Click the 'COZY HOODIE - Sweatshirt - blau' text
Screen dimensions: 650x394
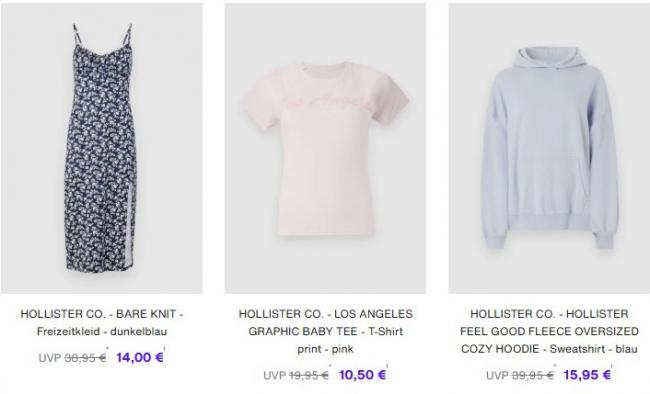click(x=549, y=349)
